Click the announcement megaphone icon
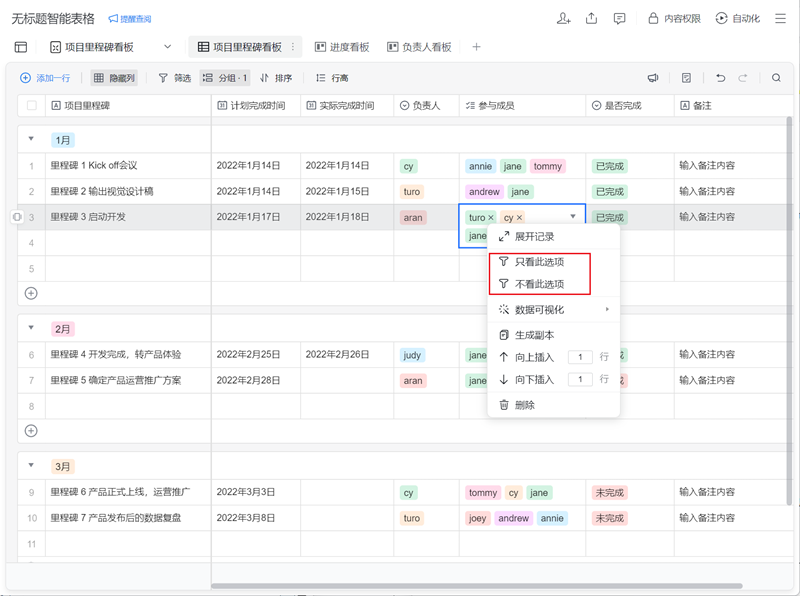800x596 pixels. pos(653,78)
